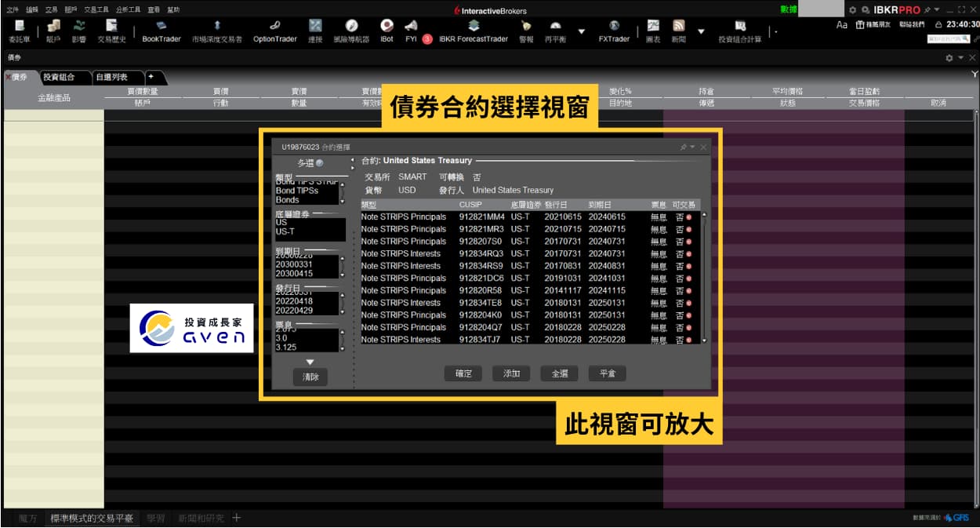
Task: Open main window settings gear icon
Action: point(853,10)
